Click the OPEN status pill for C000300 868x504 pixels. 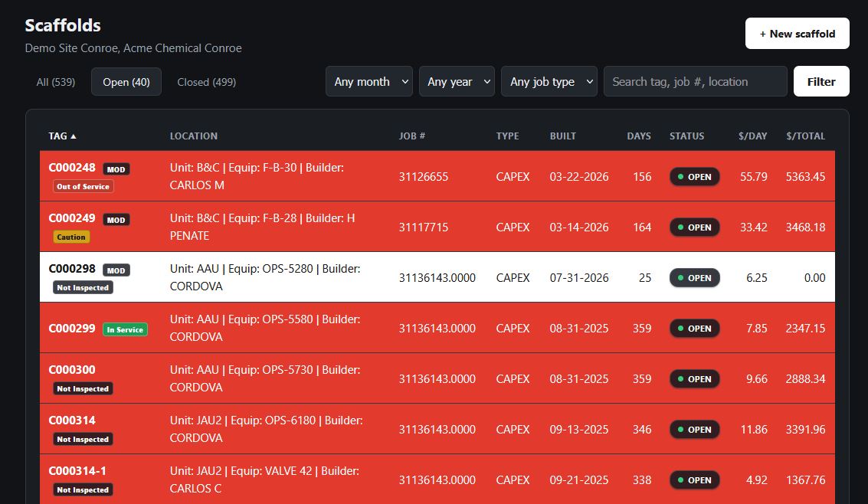click(695, 379)
